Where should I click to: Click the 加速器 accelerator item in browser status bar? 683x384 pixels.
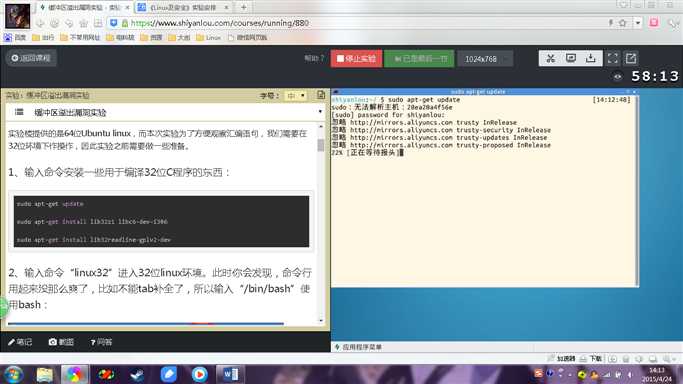[x=561, y=359]
